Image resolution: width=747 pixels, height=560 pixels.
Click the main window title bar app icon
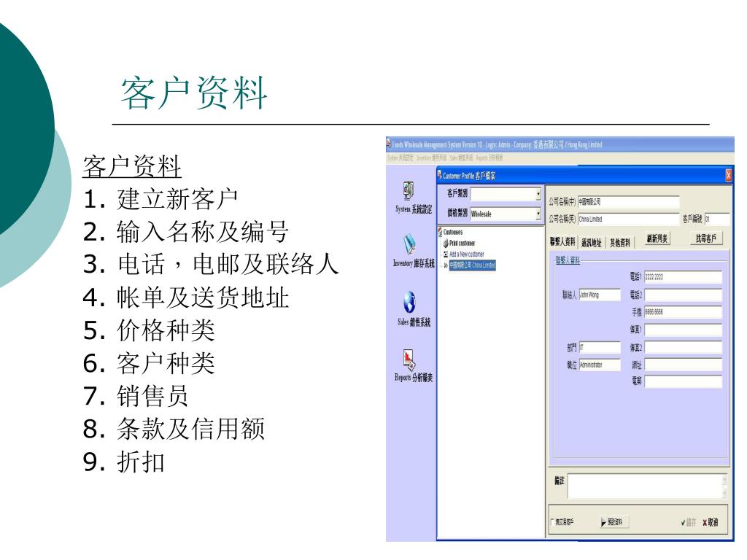point(389,144)
